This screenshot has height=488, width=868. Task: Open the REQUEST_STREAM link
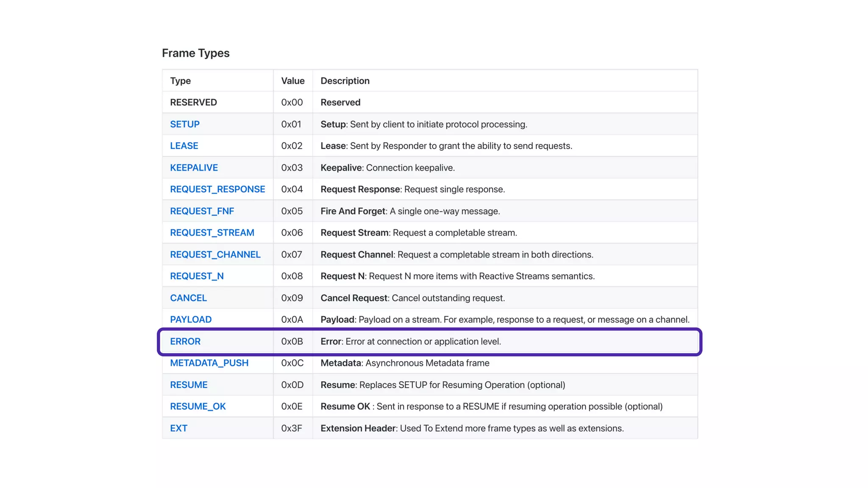tap(212, 233)
